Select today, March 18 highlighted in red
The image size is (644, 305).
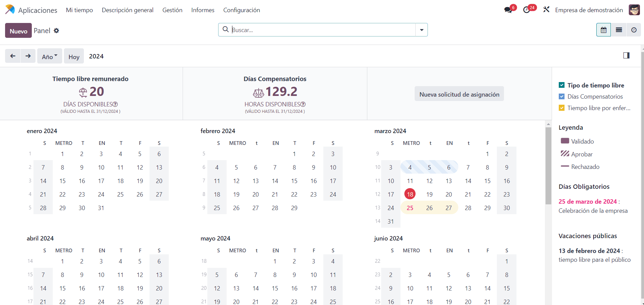[410, 194]
